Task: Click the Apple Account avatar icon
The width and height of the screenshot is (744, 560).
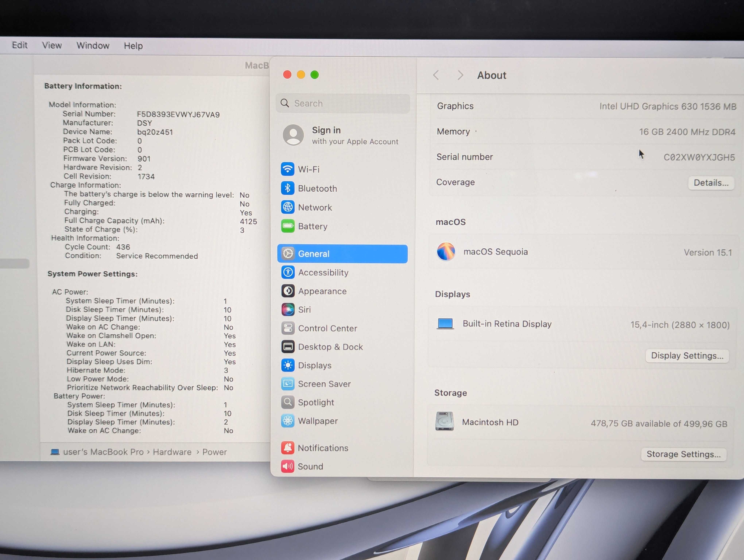Action: [293, 135]
